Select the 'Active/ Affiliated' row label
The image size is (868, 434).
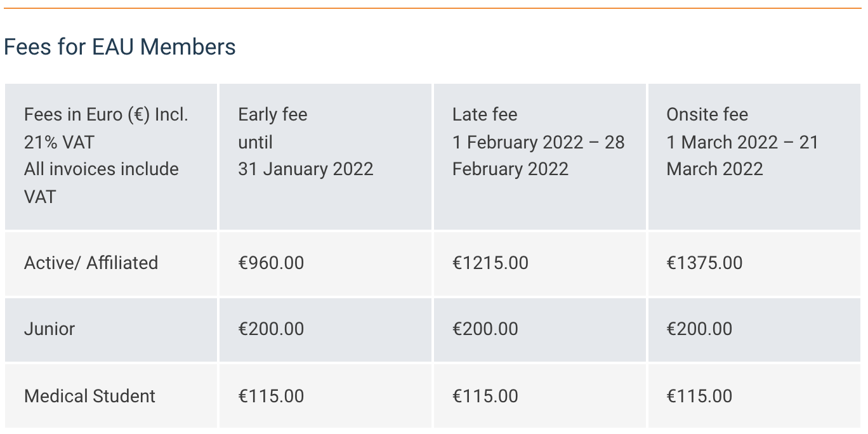click(91, 263)
